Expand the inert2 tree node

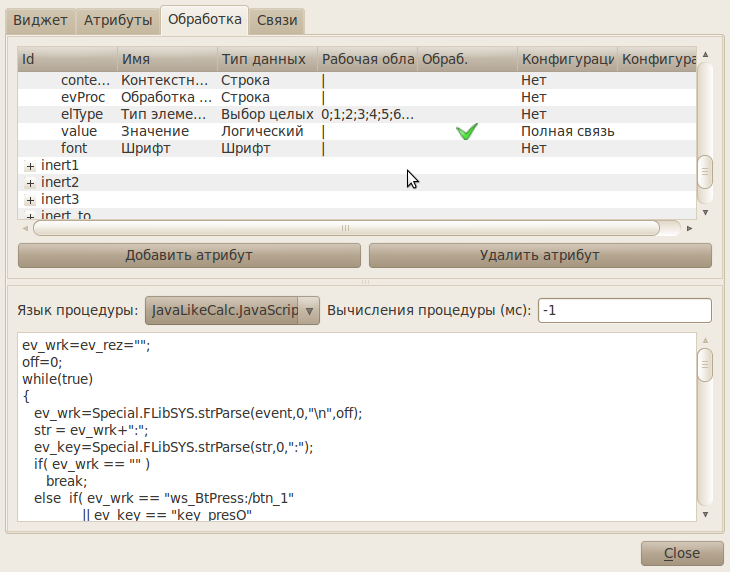coord(30,183)
